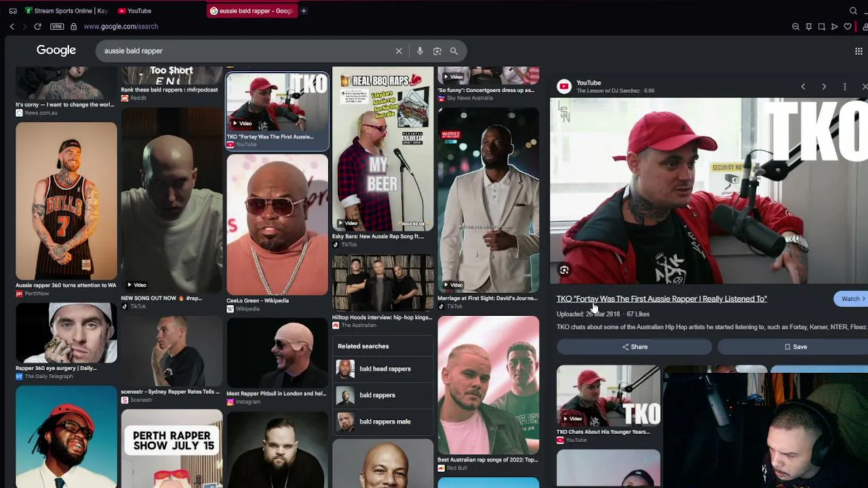Open the Marriage at First Sight thumbnail
Screen dimensions: 868x488
(x=488, y=200)
